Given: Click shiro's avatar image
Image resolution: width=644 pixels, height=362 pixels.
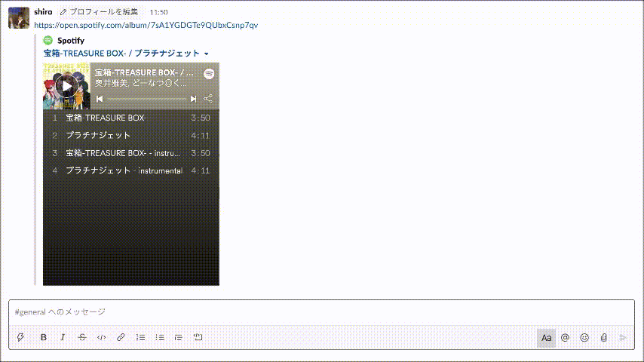Looking at the screenshot, I should point(19,17).
